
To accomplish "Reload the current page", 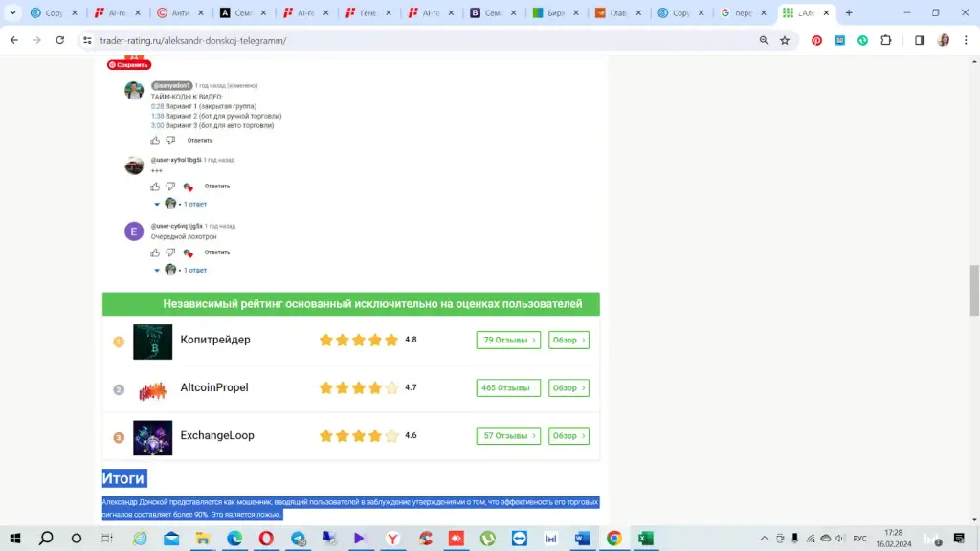I will click(x=60, y=40).
